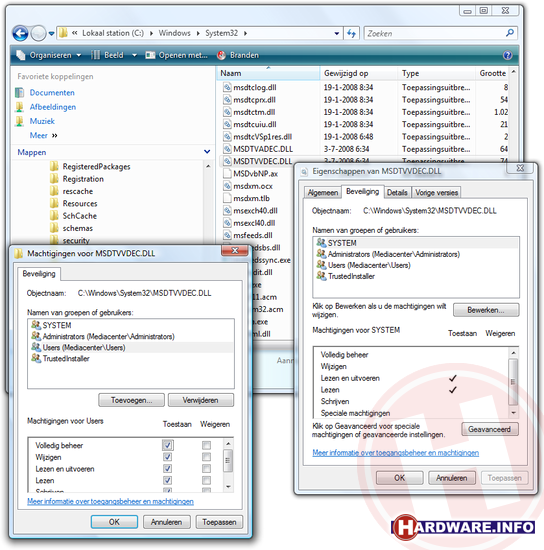Image resolution: width=544 pixels, height=550 pixels.
Task: Click the blue Back navigation arrow
Action: pos(20,34)
